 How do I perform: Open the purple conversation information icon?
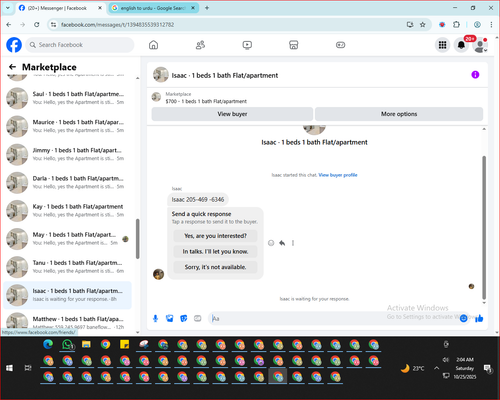(x=475, y=75)
